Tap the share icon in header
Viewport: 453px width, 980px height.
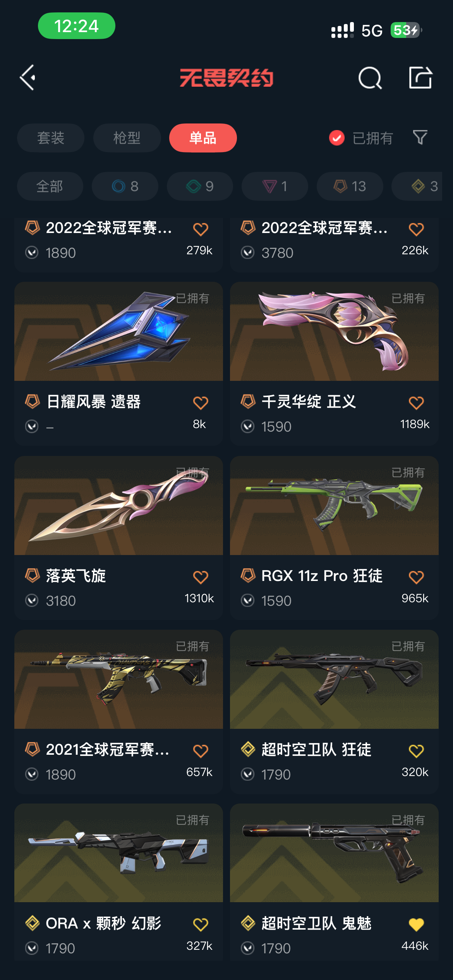click(420, 77)
